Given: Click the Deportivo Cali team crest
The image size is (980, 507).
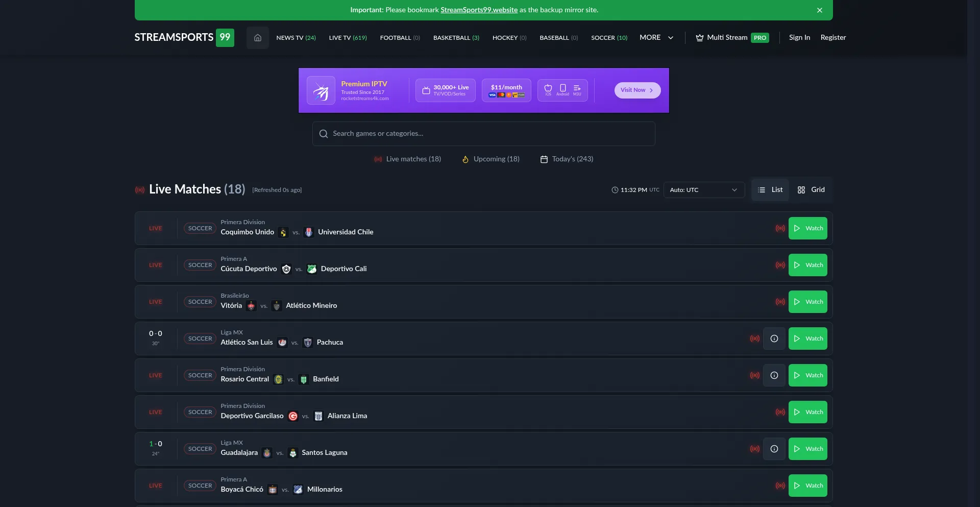Looking at the screenshot, I should 312,269.
